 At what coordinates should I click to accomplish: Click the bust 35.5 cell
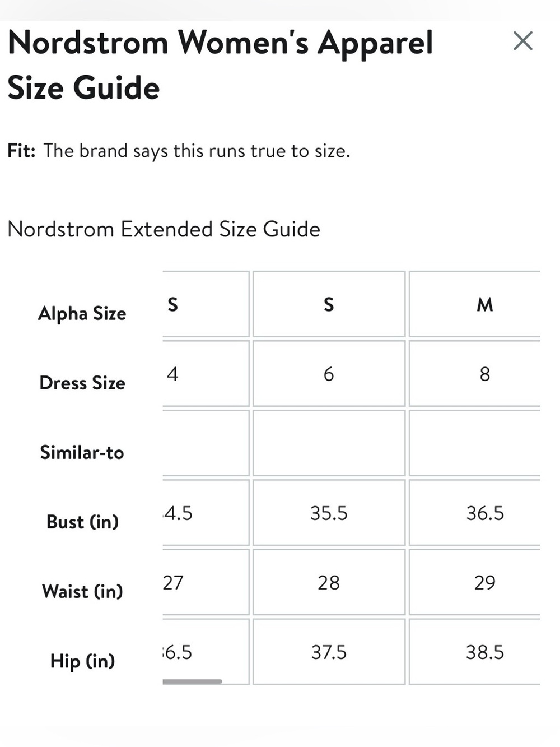click(x=329, y=513)
